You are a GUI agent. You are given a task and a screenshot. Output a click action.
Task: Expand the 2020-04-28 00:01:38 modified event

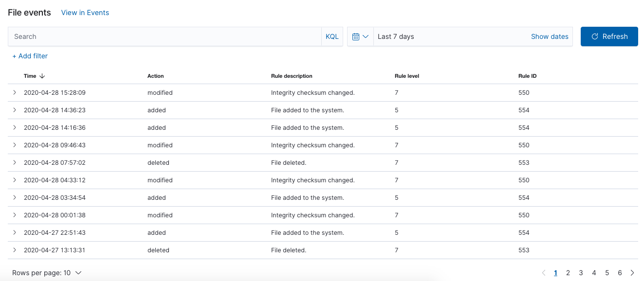pyautogui.click(x=15, y=215)
